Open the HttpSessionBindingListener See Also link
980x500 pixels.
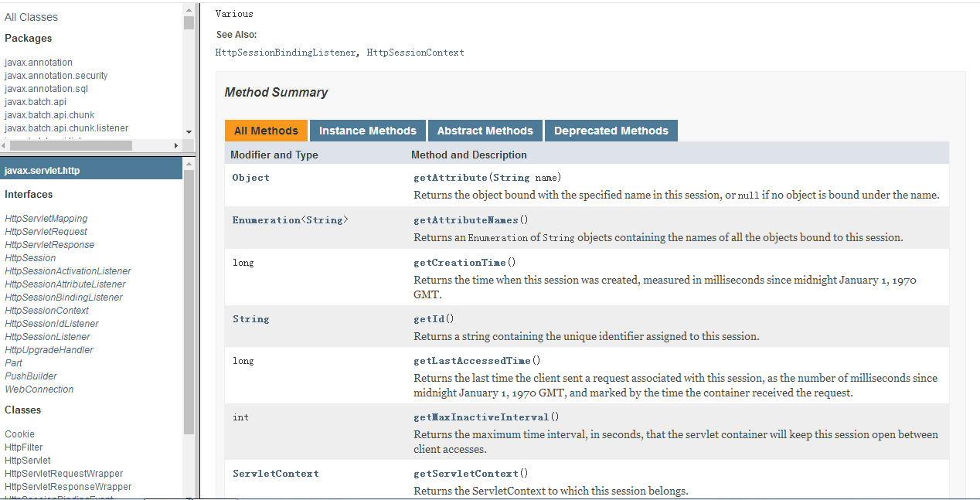(285, 53)
